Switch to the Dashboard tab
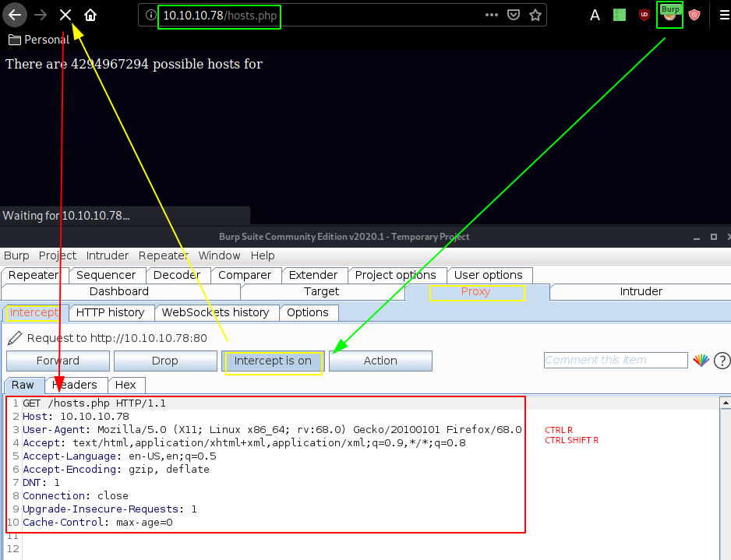731x560 pixels. [119, 291]
